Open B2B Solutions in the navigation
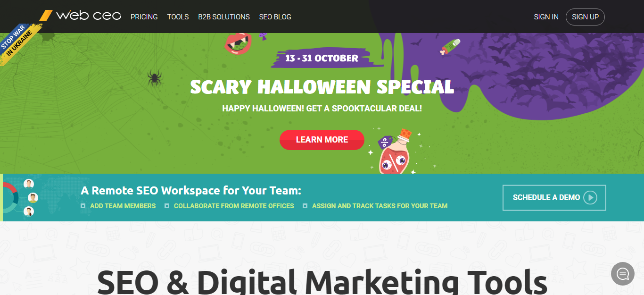The image size is (644, 295). tap(224, 17)
